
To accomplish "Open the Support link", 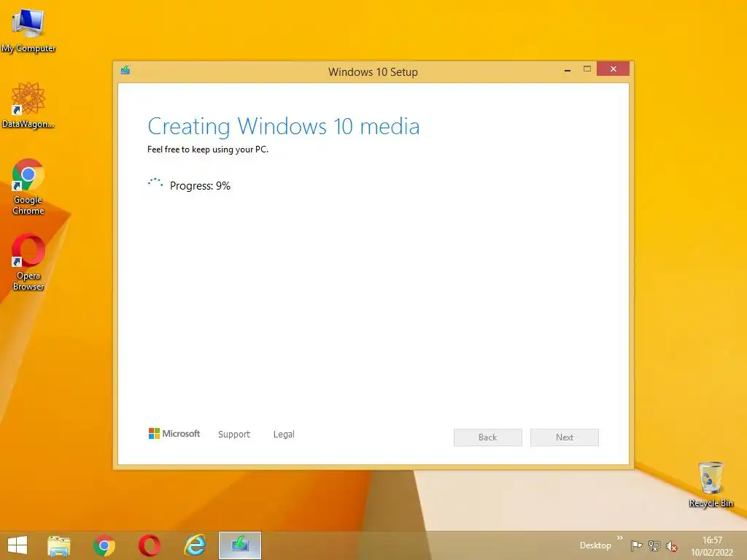I will pos(234,435).
